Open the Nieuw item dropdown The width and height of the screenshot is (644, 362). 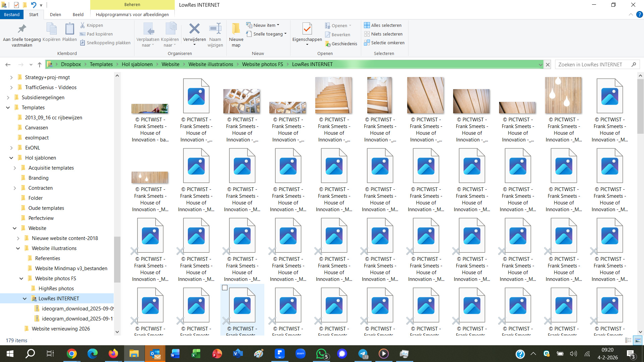click(x=263, y=25)
